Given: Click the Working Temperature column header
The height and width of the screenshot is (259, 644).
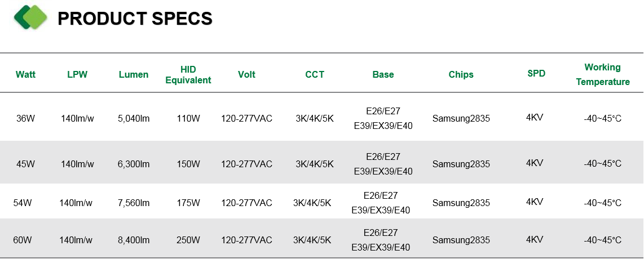Looking at the screenshot, I should 603,74.
